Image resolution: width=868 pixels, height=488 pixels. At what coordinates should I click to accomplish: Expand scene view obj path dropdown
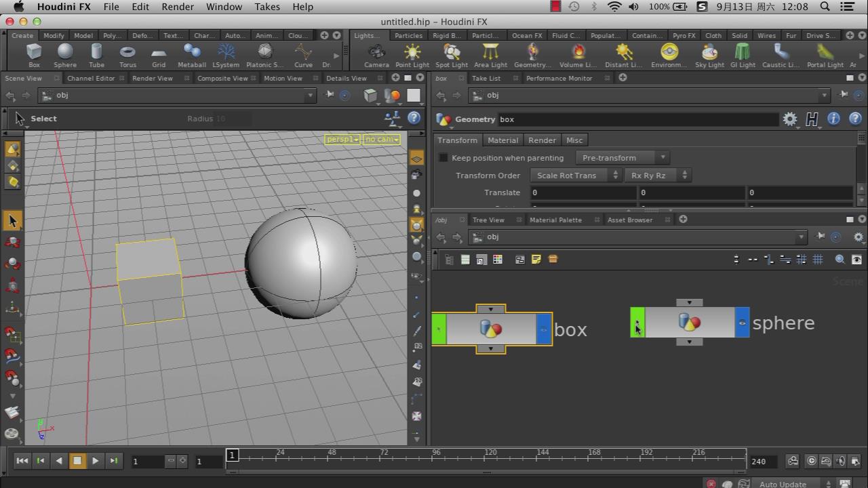(311, 95)
